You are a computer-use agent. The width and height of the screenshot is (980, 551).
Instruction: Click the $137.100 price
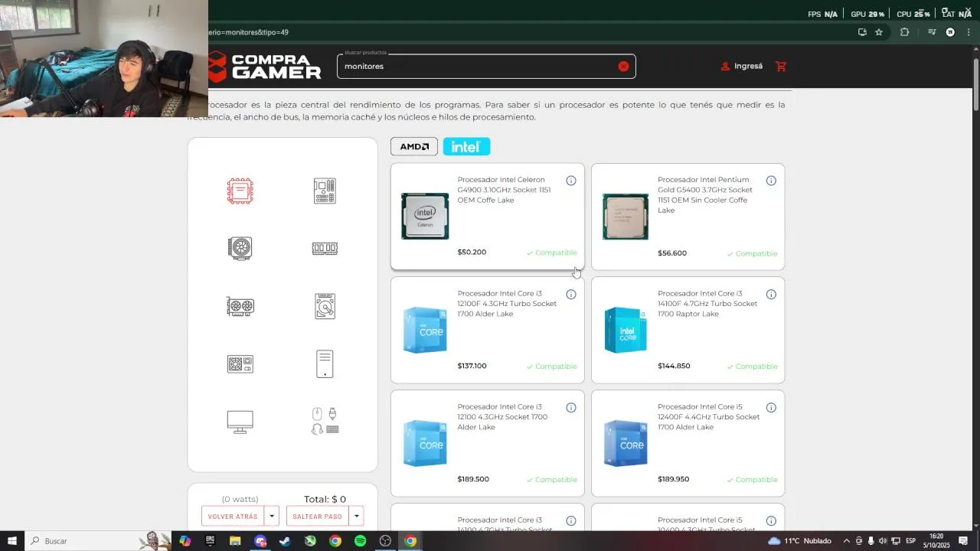[x=472, y=366]
